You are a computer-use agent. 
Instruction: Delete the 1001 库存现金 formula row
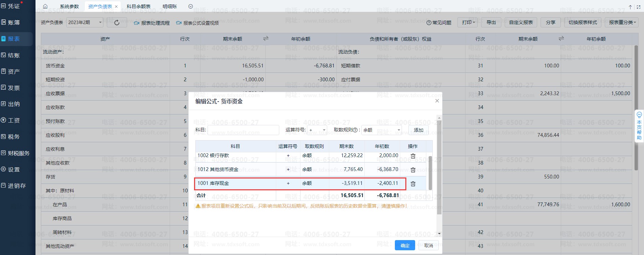(x=413, y=184)
